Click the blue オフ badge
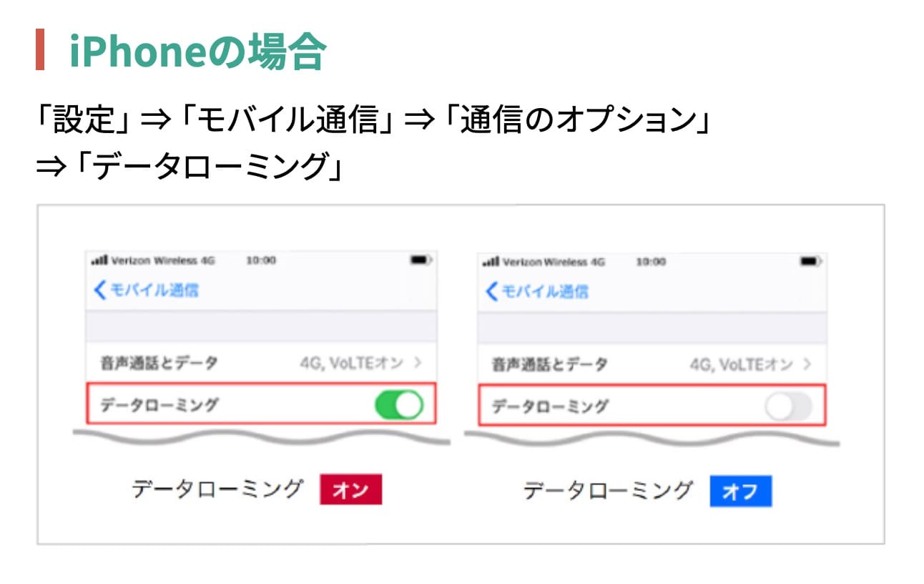The height and width of the screenshot is (584, 924). (x=742, y=490)
